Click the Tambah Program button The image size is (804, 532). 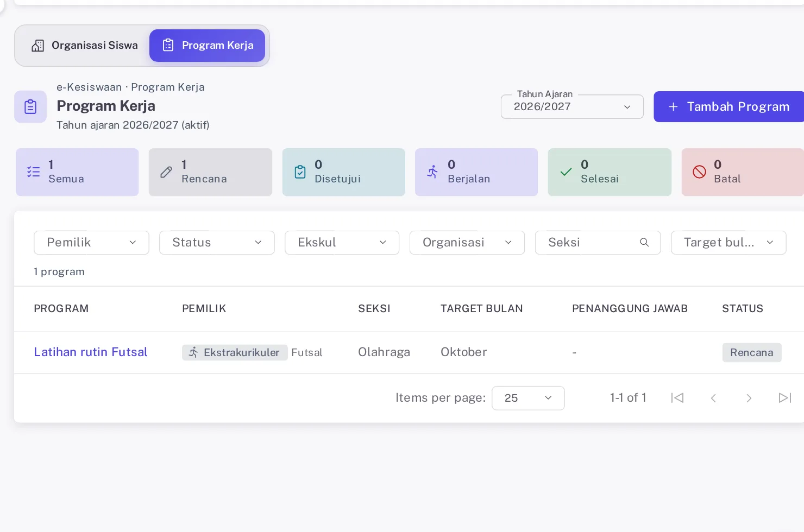729,106
